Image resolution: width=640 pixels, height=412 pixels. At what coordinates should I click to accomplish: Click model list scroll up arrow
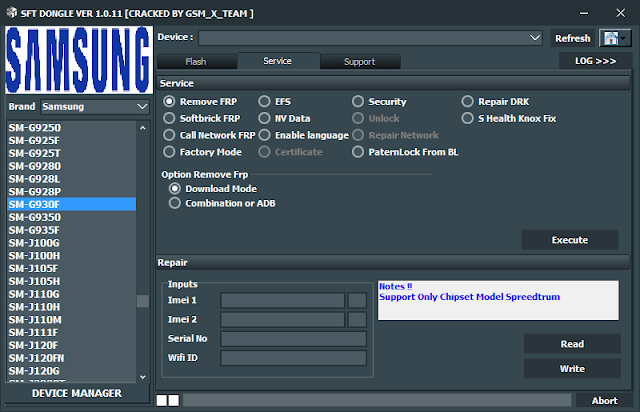143,128
